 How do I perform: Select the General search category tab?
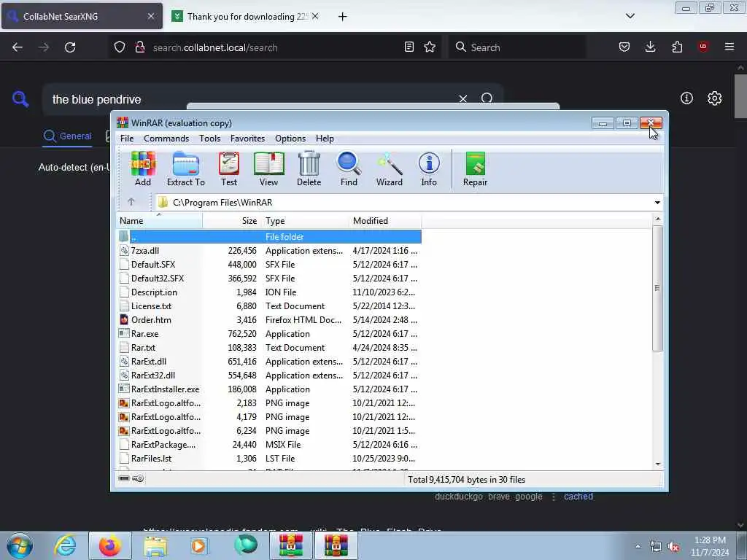(x=67, y=136)
